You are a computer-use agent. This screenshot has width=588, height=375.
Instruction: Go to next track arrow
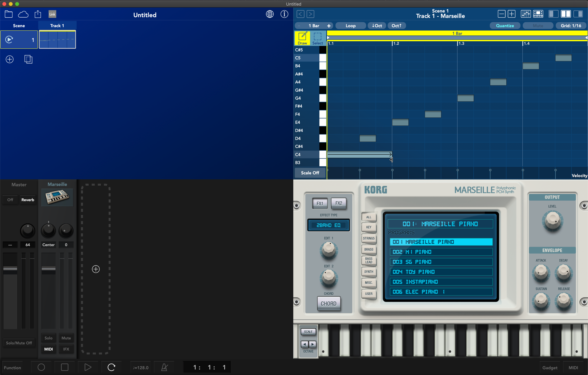310,14
